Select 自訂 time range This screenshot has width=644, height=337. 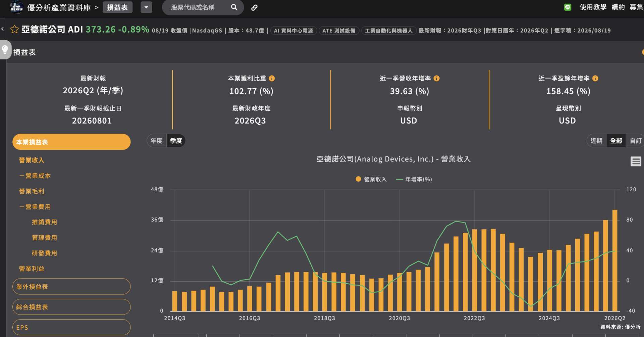[636, 141]
